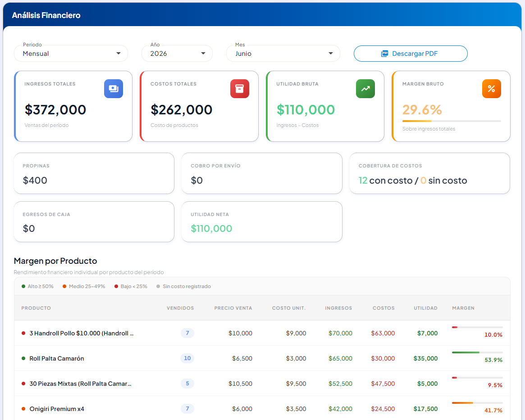The height and width of the screenshot is (420, 525).
Task: Click the red status dot beside 3 Handroll Pollo
Action: tap(23, 333)
